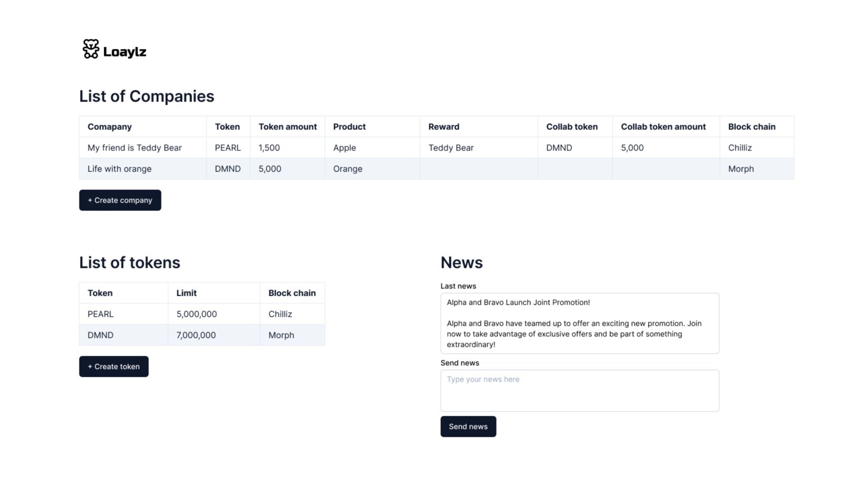
Task: Click the 'Send news' field label
Action: pyautogui.click(x=460, y=363)
